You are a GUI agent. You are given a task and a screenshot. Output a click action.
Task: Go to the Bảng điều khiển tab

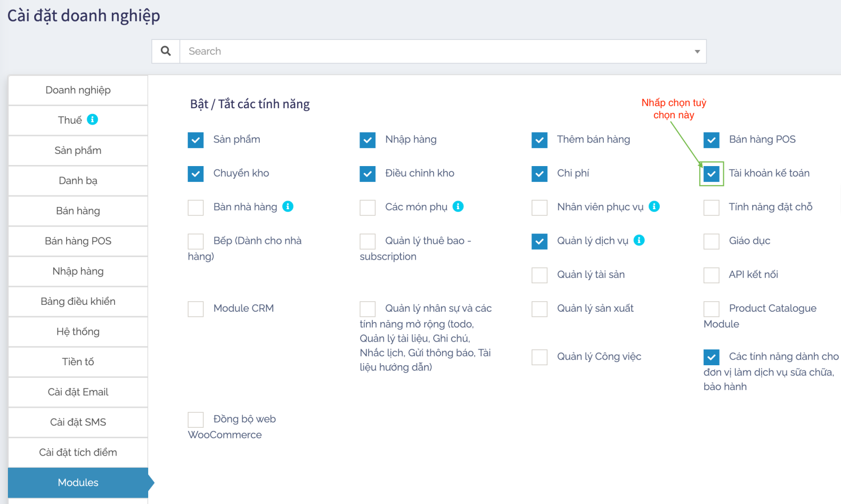click(78, 301)
